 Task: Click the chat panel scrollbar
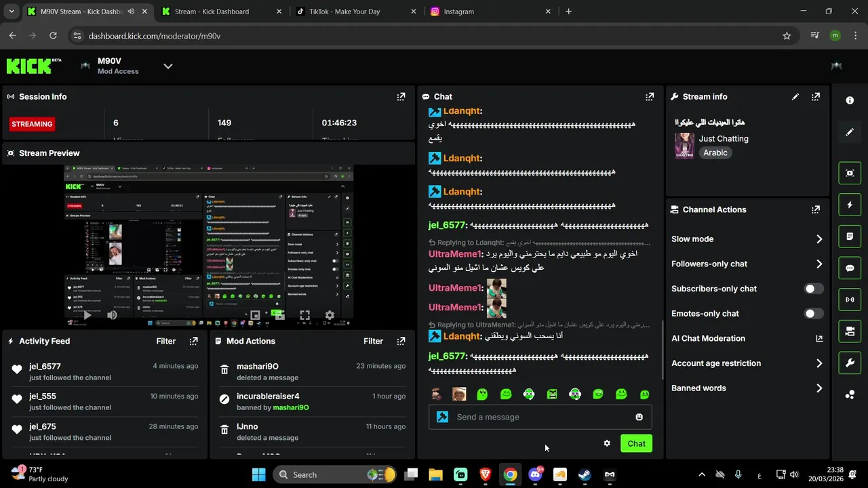click(663, 349)
